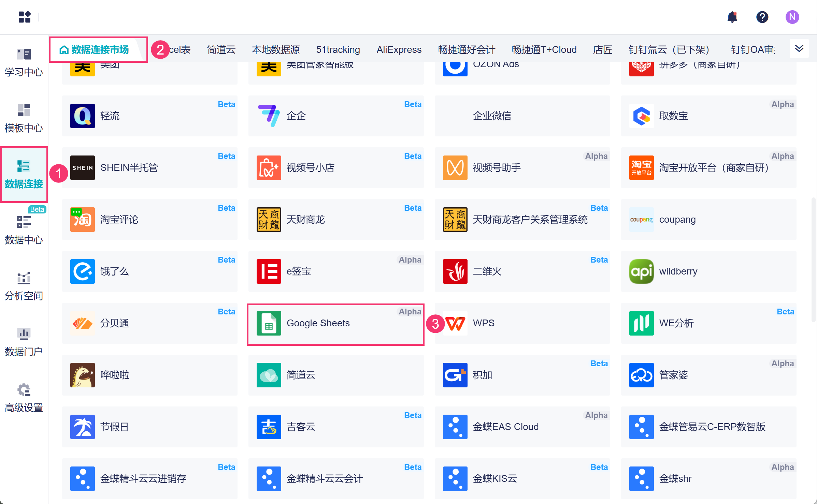Screen dimensions: 817x504
Task: Open the WPS connector card
Action: tap(522, 323)
